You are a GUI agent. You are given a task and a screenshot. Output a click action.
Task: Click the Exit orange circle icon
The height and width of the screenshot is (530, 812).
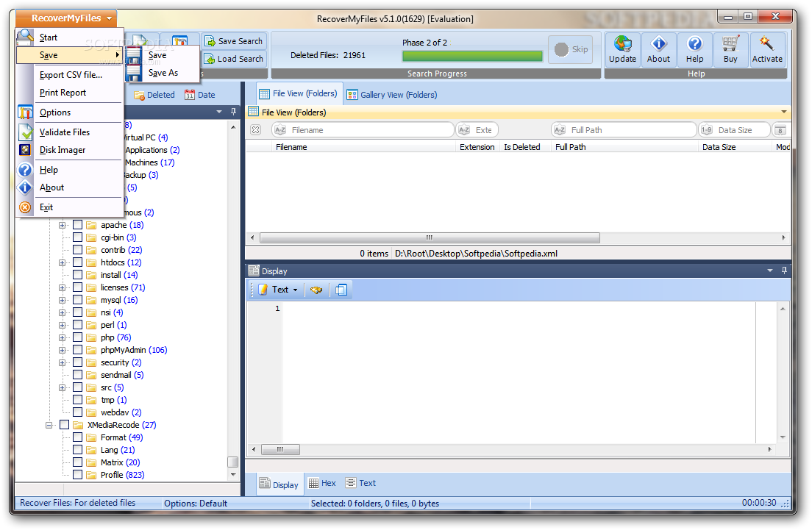click(25, 207)
